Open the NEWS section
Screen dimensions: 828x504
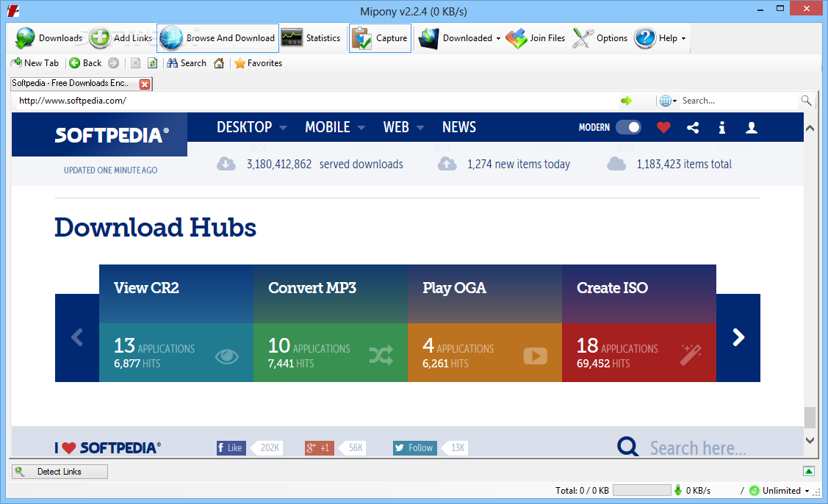tap(459, 127)
